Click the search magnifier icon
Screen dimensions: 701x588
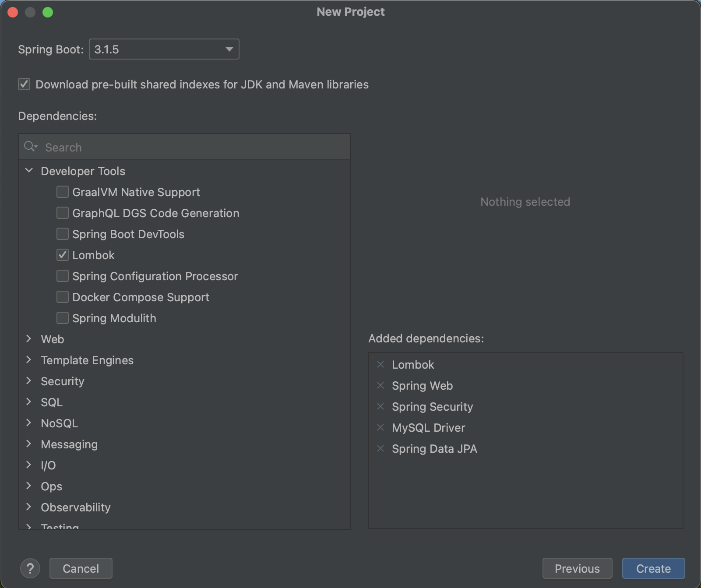pos(30,147)
